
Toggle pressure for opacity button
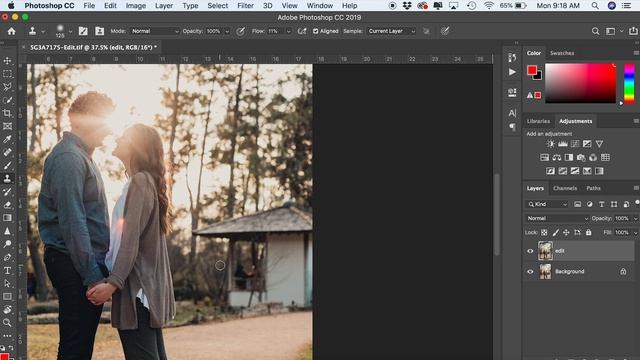click(x=240, y=31)
